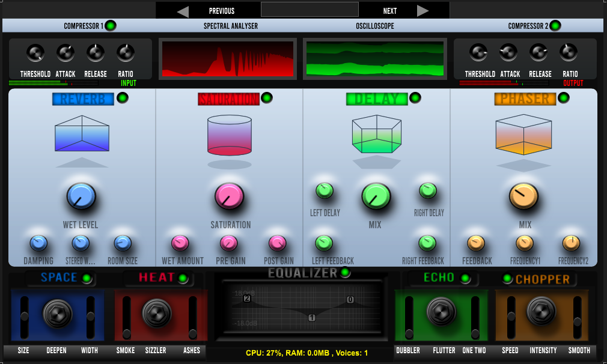Toggle the Heat power LED
This screenshot has height=364, width=607.
point(183,278)
